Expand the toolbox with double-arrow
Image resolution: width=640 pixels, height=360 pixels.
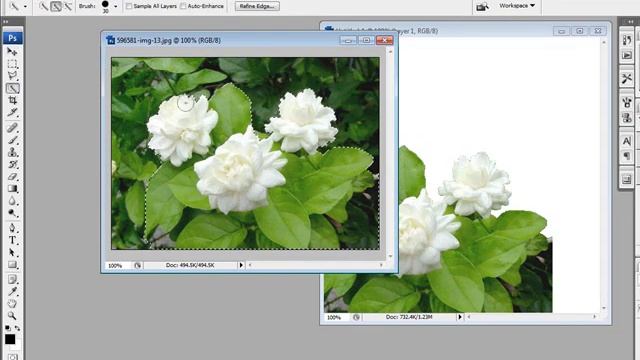[x=6, y=21]
